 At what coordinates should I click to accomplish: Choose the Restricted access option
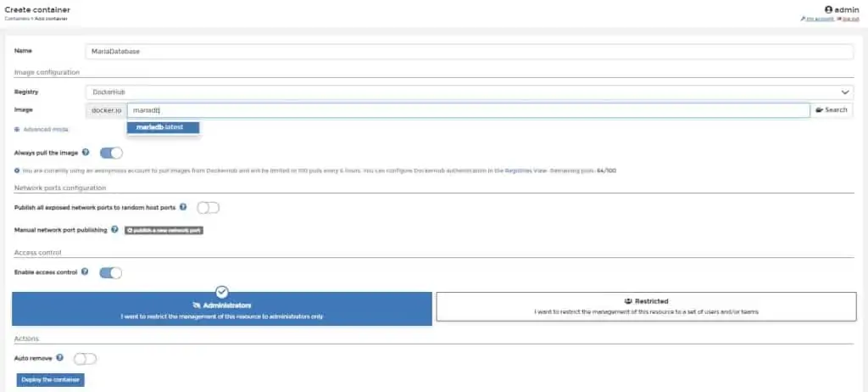click(646, 306)
